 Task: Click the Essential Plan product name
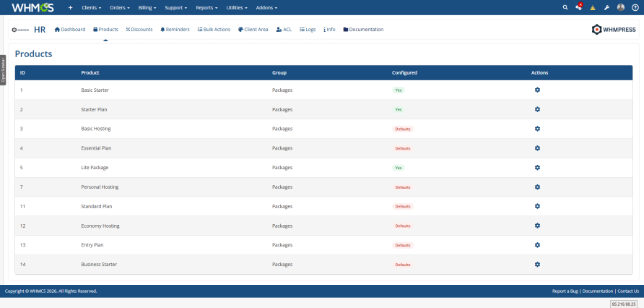pyautogui.click(x=96, y=148)
